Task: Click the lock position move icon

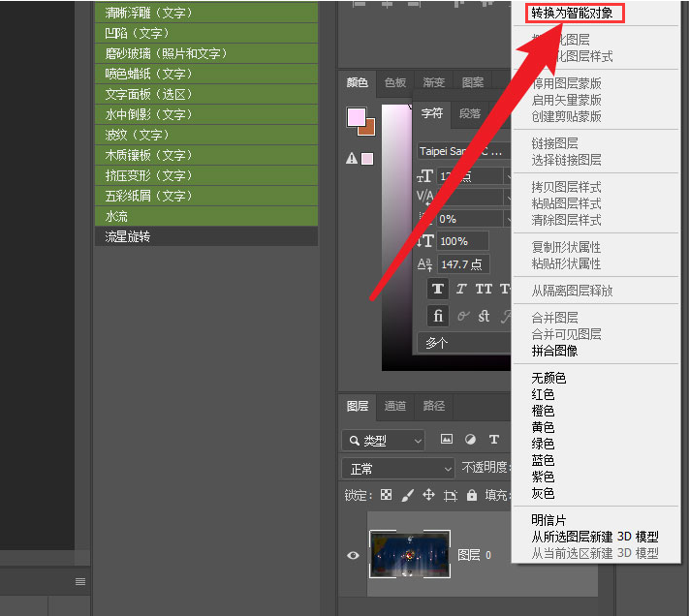Action: point(429,495)
